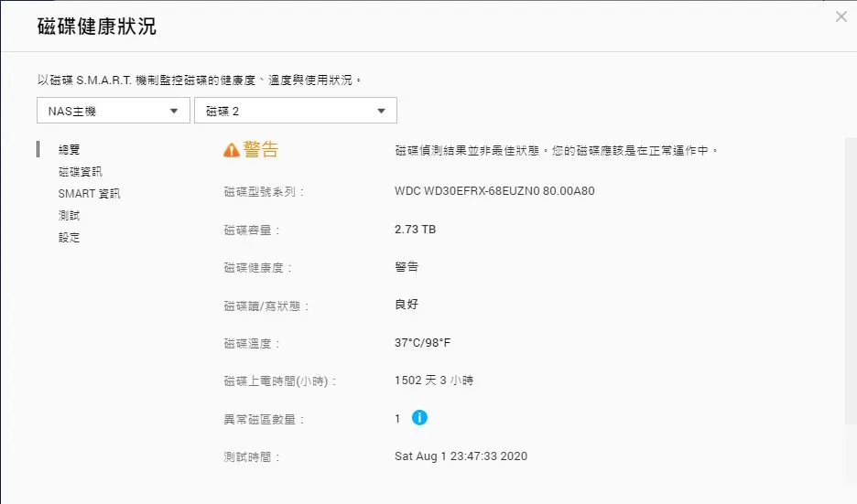Click the 磁碟讀/寫狀態 label

tap(266, 306)
